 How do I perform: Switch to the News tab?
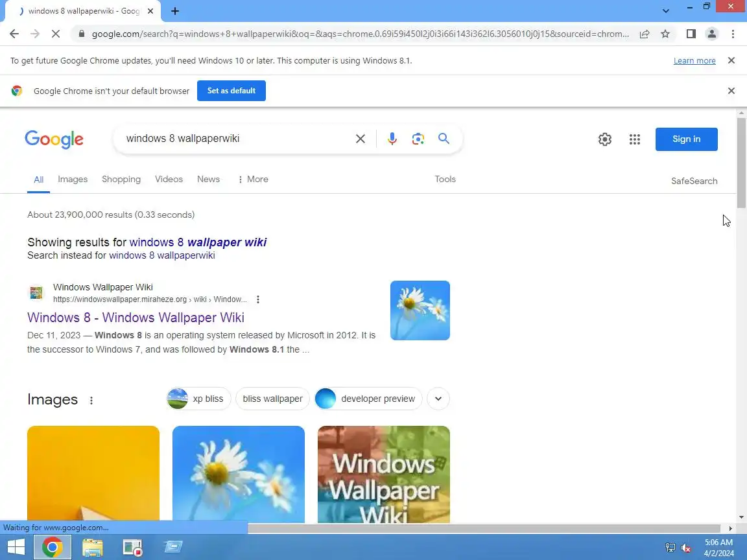click(208, 179)
